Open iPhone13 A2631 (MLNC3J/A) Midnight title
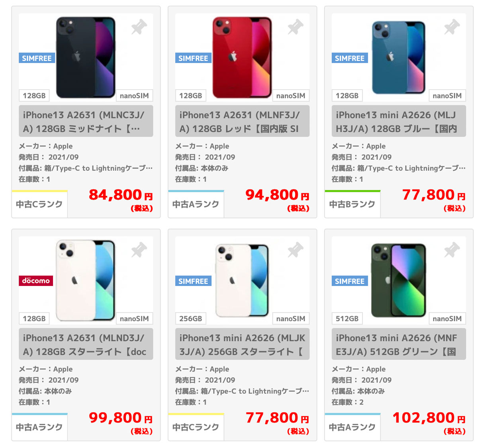 click(x=86, y=121)
